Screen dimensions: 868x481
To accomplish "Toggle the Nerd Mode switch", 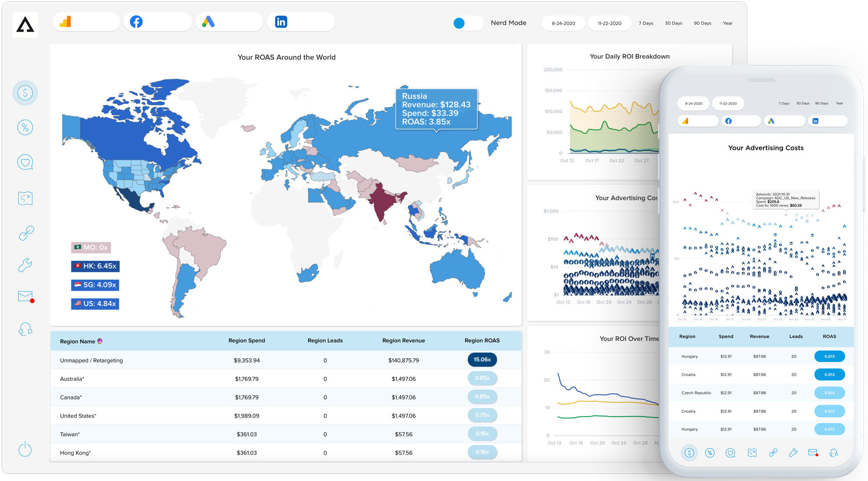I will [467, 23].
